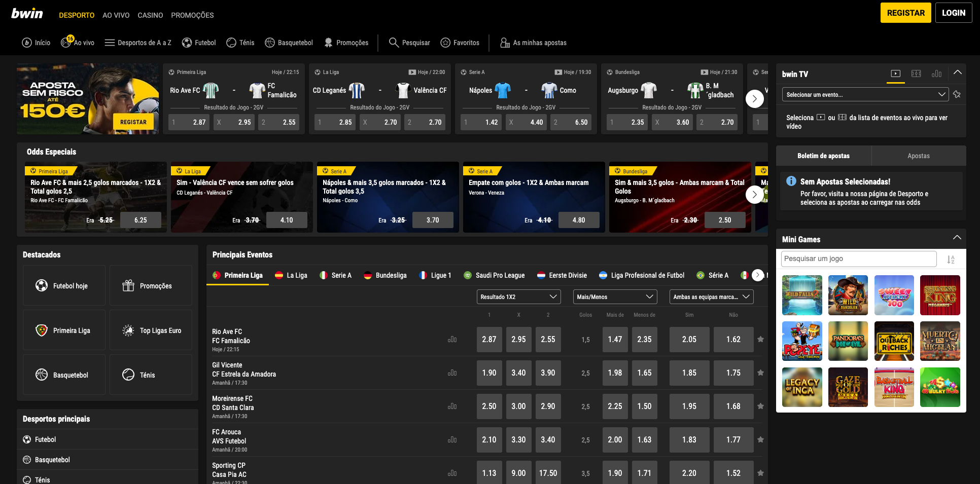This screenshot has height=484, width=980.
Task: Launch Pandora's Box of Evil mini game
Action: tap(848, 341)
